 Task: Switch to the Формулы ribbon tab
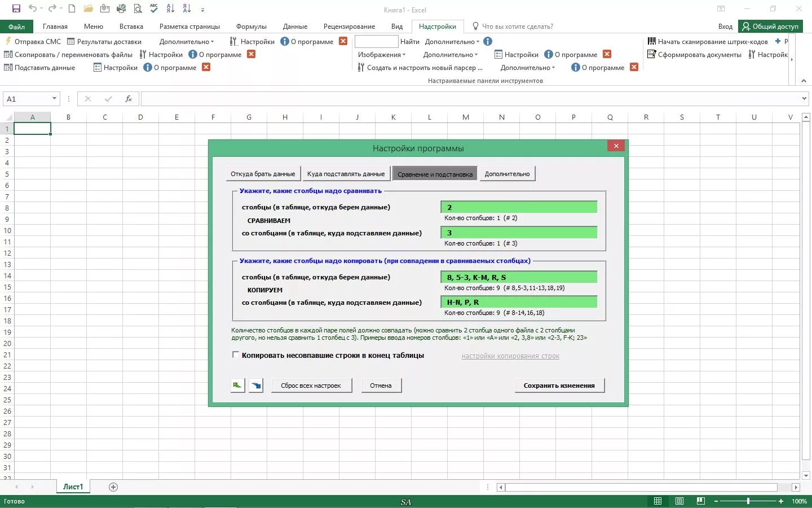point(251,26)
